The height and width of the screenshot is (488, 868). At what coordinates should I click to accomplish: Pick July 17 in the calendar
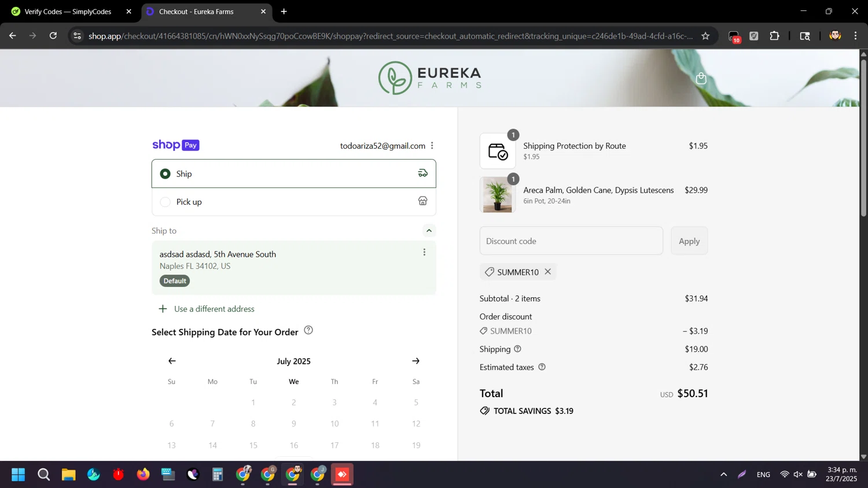[x=334, y=445]
